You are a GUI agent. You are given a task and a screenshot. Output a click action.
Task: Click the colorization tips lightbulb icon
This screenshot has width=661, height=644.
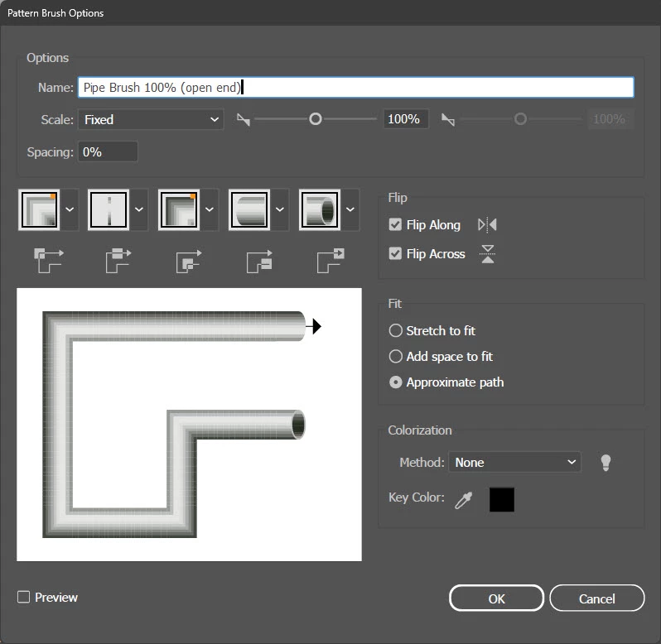[x=606, y=463]
